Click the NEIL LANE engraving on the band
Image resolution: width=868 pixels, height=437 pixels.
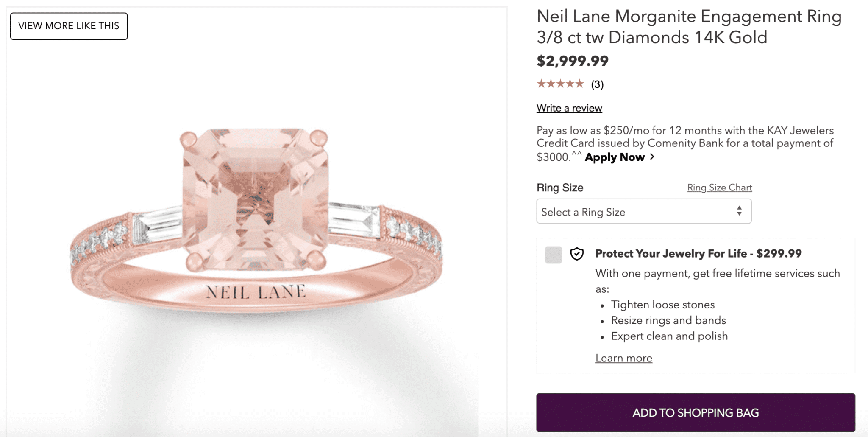256,292
